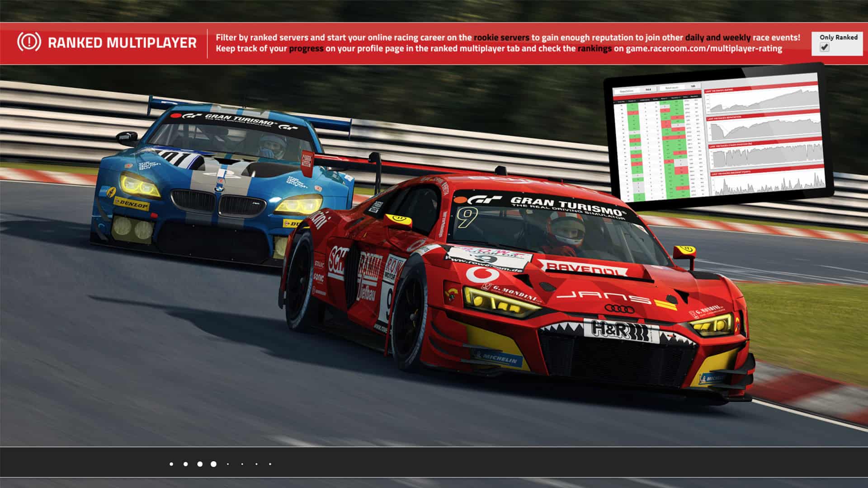Screen dimensions: 868x488
Task: Select the last carousel navigation dot
Action: tap(270, 463)
